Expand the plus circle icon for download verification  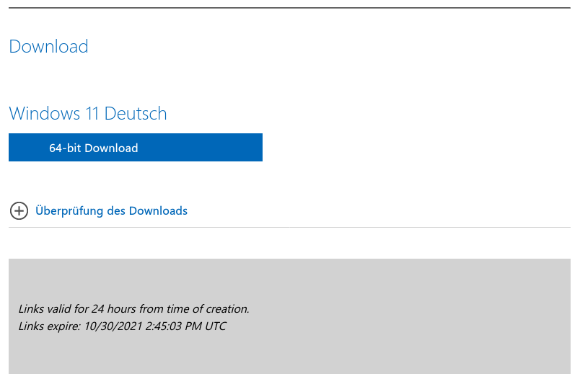pos(19,211)
